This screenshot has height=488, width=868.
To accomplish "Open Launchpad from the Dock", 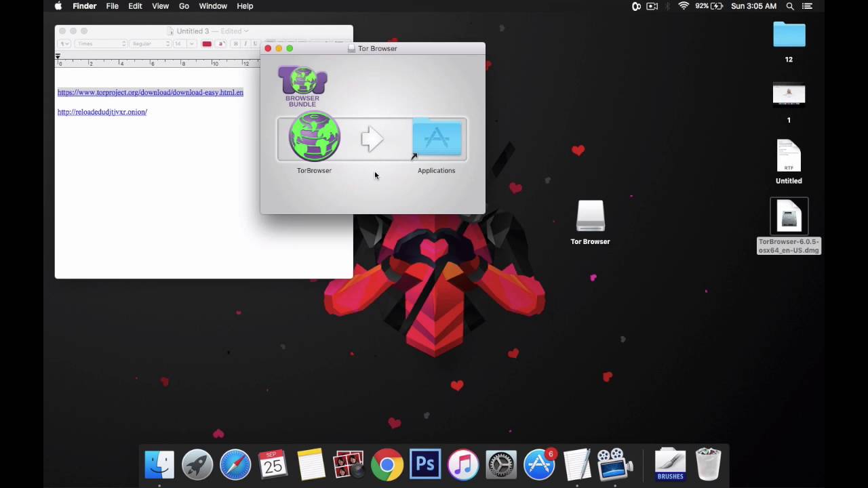I will pos(197,465).
